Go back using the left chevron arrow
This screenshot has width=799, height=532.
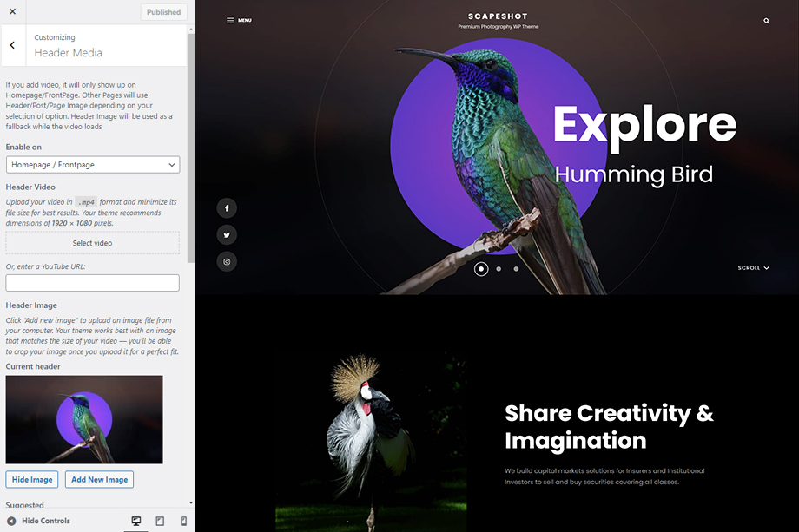[x=12, y=45]
